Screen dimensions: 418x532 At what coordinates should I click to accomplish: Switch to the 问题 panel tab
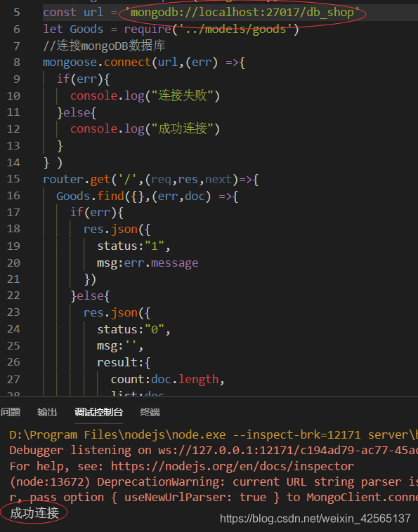tap(11, 412)
